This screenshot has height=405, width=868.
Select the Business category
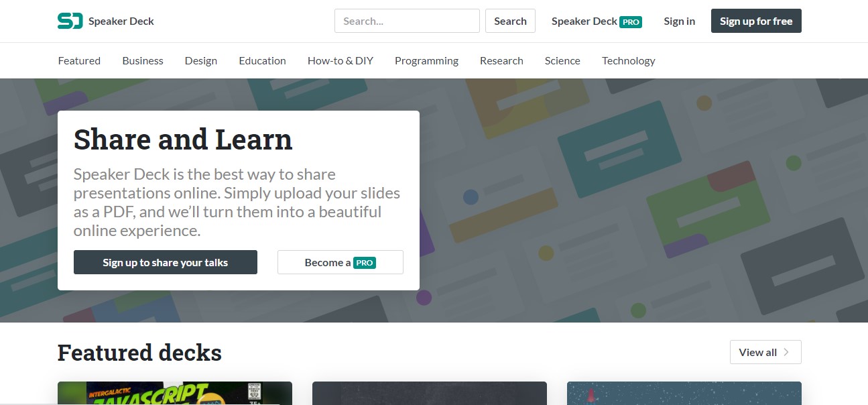(x=143, y=60)
